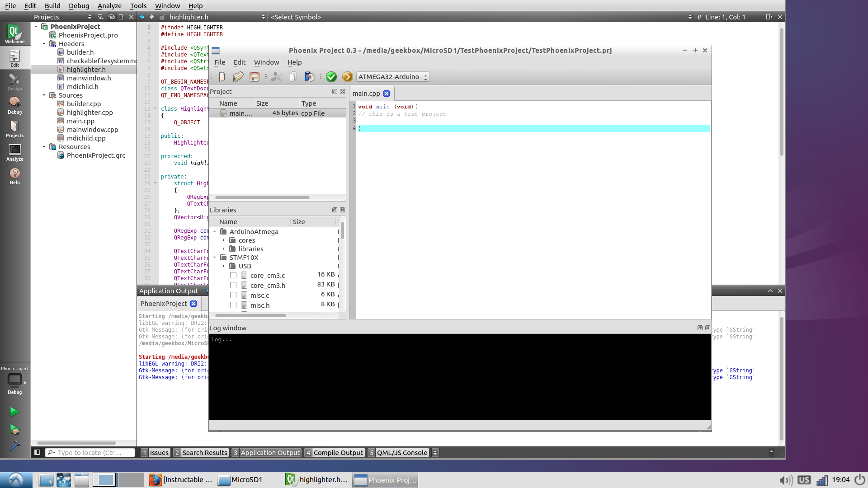Check the core_cm3.c library checkbox
This screenshot has width=868, height=488.
coord(233,275)
